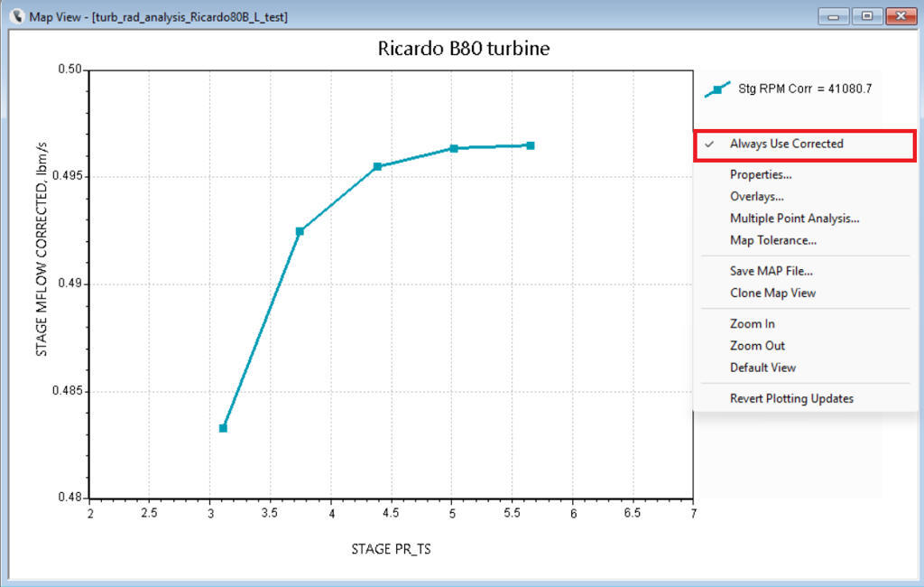This screenshot has width=924, height=587.
Task: Choose Map Tolerance... in the menu
Action: (x=772, y=241)
